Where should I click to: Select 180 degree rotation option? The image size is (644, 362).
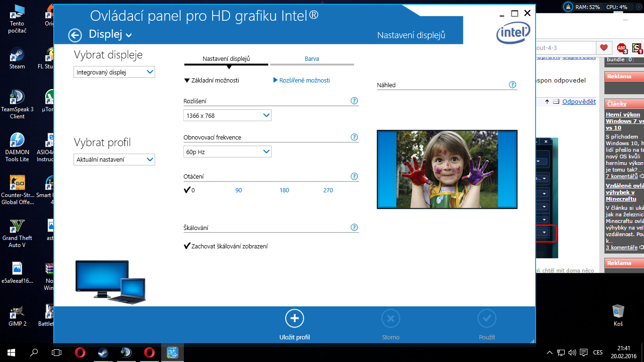(284, 190)
